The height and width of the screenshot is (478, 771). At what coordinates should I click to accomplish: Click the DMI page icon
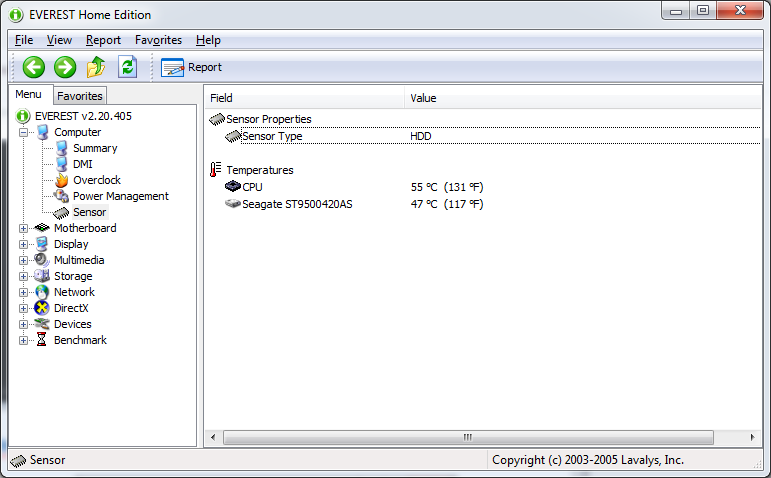[61, 164]
